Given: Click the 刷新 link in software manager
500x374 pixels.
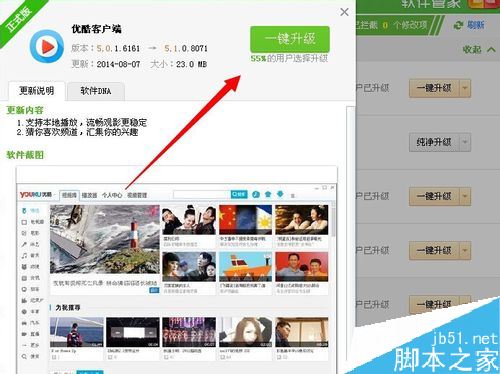Looking at the screenshot, I should point(475,25).
